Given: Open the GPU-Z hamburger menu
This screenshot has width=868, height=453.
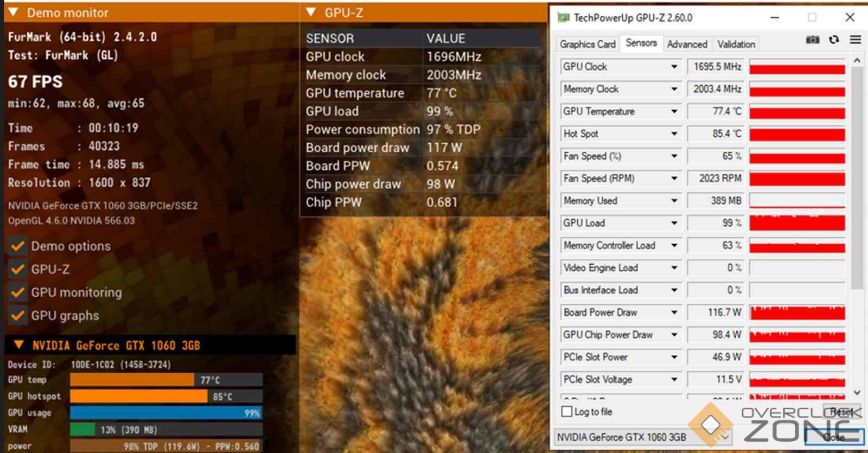Looking at the screenshot, I should point(856,40).
